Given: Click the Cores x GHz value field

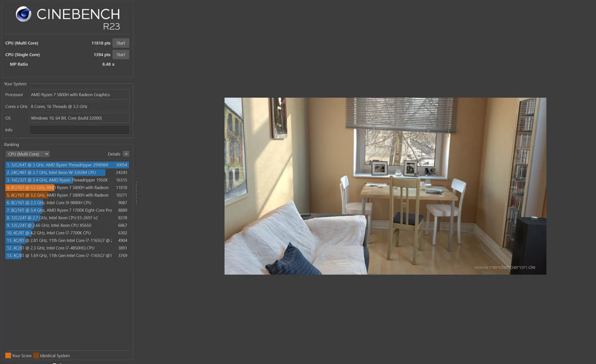Looking at the screenshot, I should click(x=79, y=106).
